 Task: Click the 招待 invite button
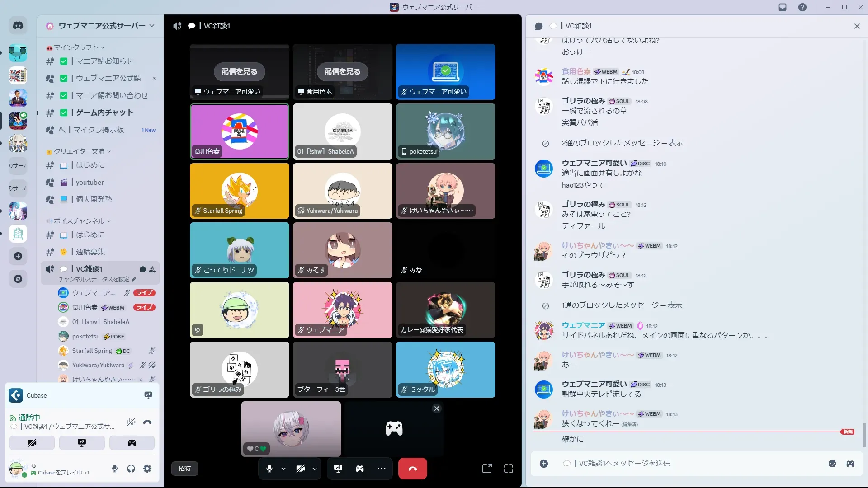click(x=184, y=469)
